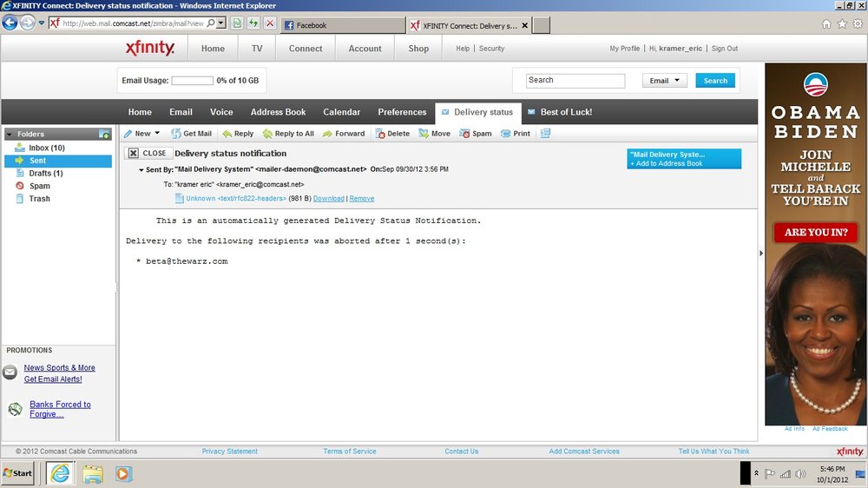Open Privacy Statement footer link

pyautogui.click(x=230, y=452)
